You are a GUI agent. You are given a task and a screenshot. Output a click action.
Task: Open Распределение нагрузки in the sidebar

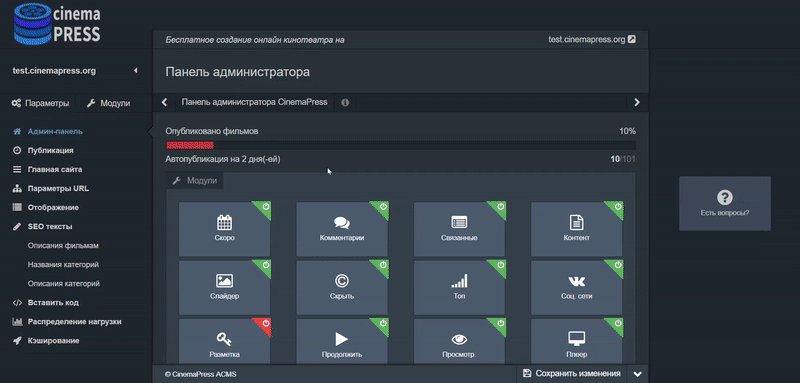67,322
